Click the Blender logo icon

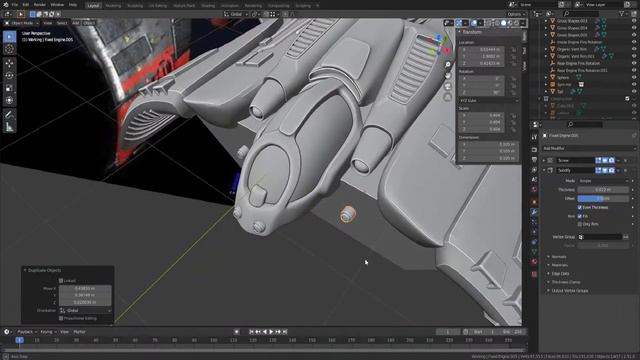click(5, 4)
